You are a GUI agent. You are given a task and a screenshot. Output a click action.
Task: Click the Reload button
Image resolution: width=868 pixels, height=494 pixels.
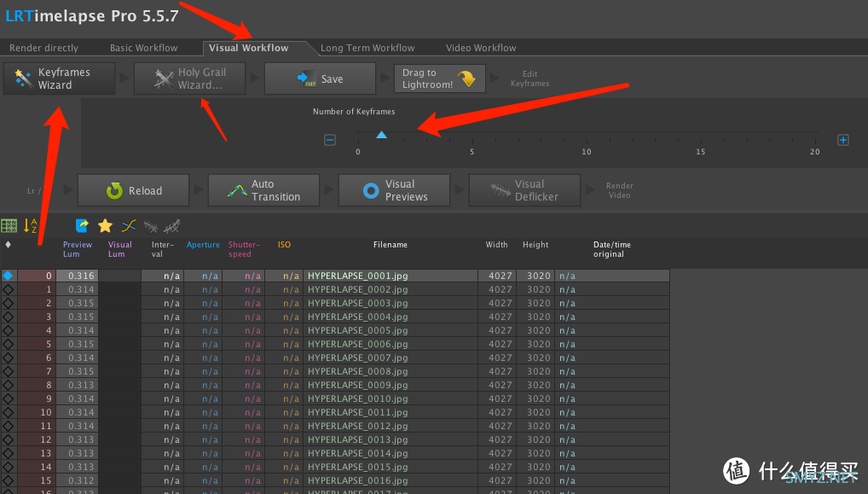pos(133,190)
